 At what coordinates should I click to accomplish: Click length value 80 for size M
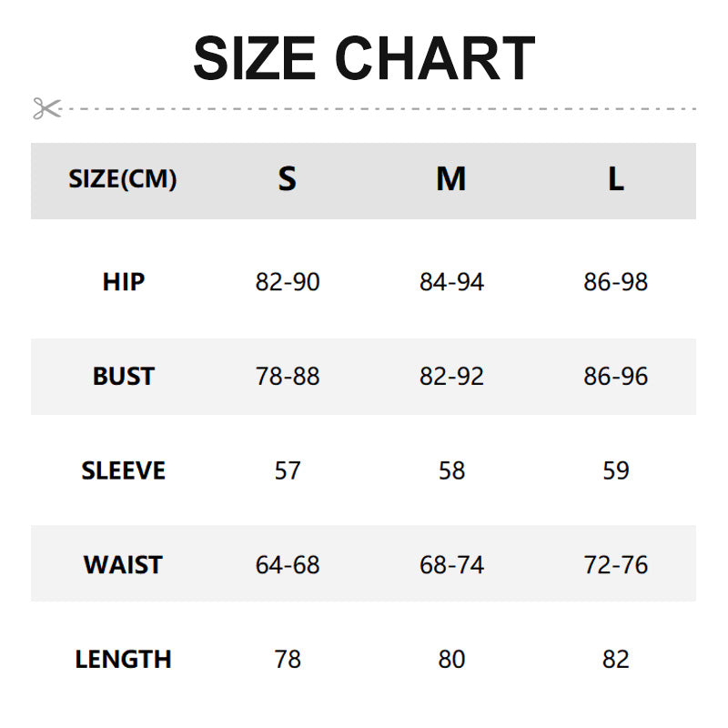point(451,659)
